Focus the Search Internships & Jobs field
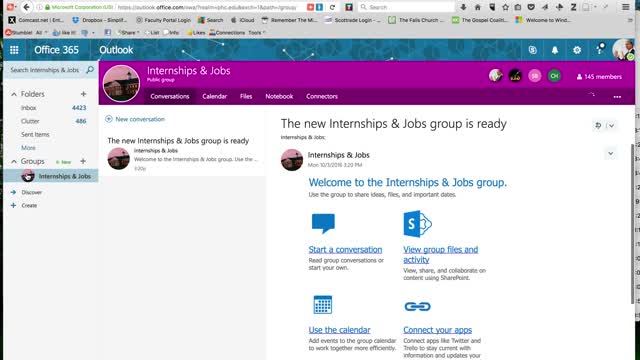The image size is (640, 360). point(45,70)
